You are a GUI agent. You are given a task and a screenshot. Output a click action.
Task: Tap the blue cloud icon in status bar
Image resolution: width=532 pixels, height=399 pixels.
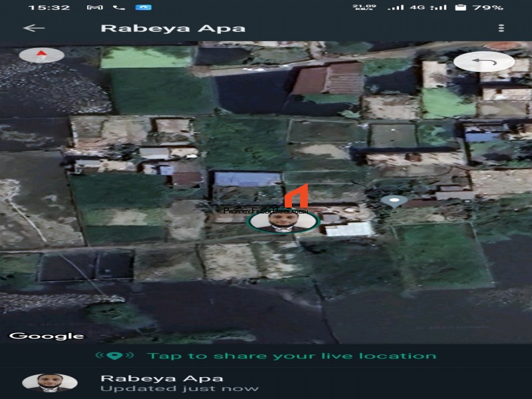(x=144, y=7)
